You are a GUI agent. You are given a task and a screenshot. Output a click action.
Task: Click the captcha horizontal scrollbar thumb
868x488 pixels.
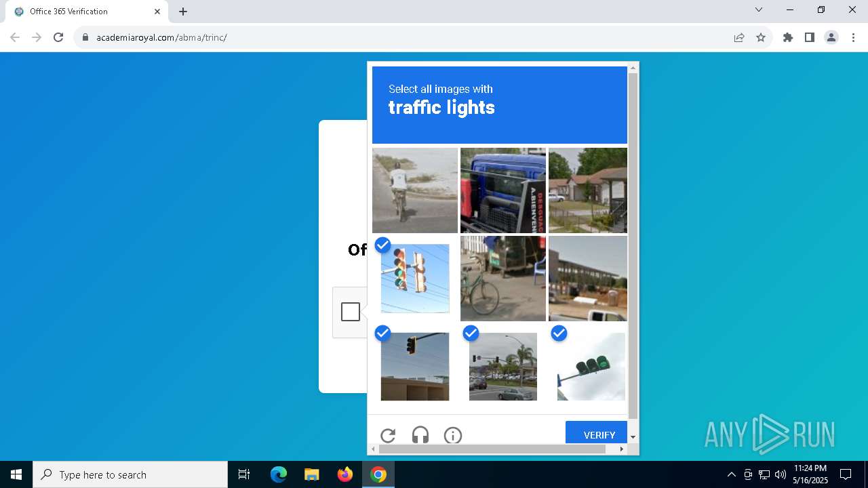click(492, 449)
